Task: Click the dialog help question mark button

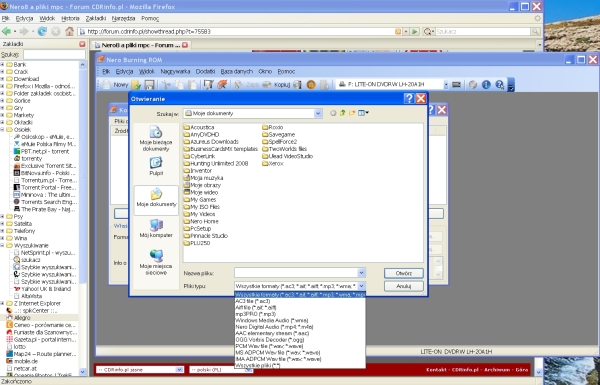Action: (x=409, y=99)
